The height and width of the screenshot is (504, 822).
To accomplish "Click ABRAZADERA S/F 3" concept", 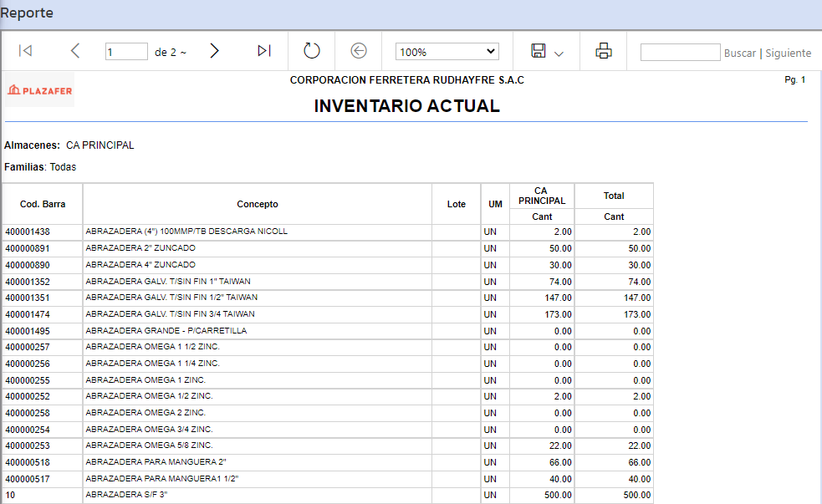I will [x=126, y=494].
